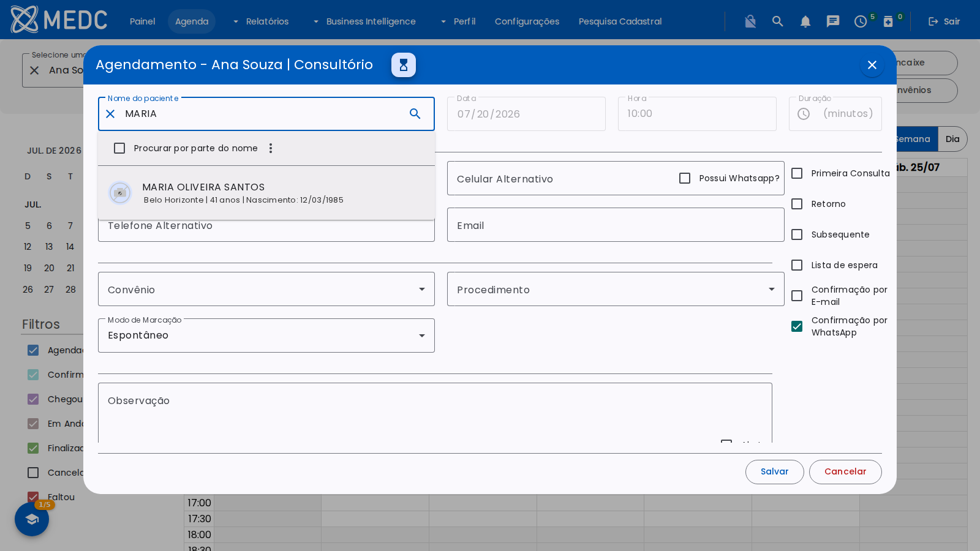980x551 pixels.
Task: Click the Observação text area
Action: pyautogui.click(x=435, y=413)
